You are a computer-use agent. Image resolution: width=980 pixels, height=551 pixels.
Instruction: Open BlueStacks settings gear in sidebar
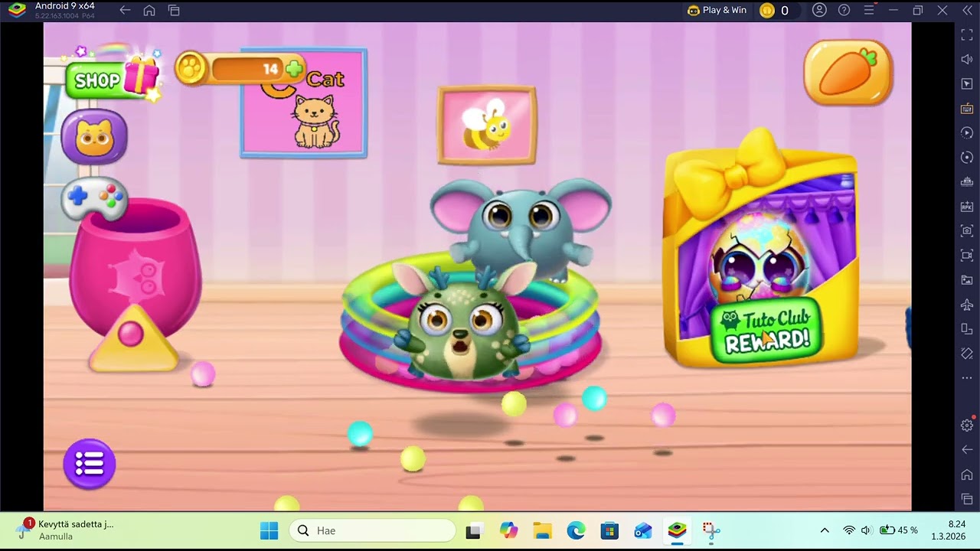[x=967, y=425]
